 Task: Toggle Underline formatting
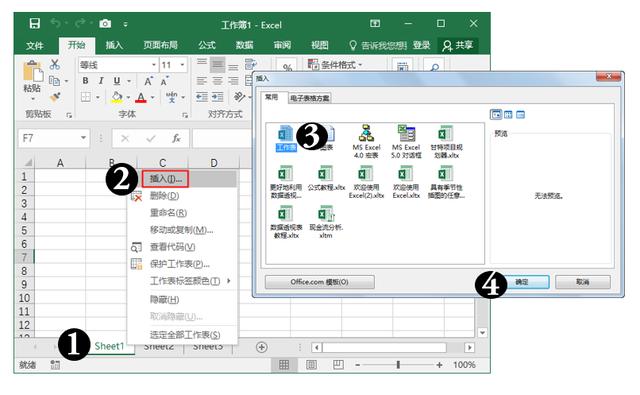[x=117, y=81]
